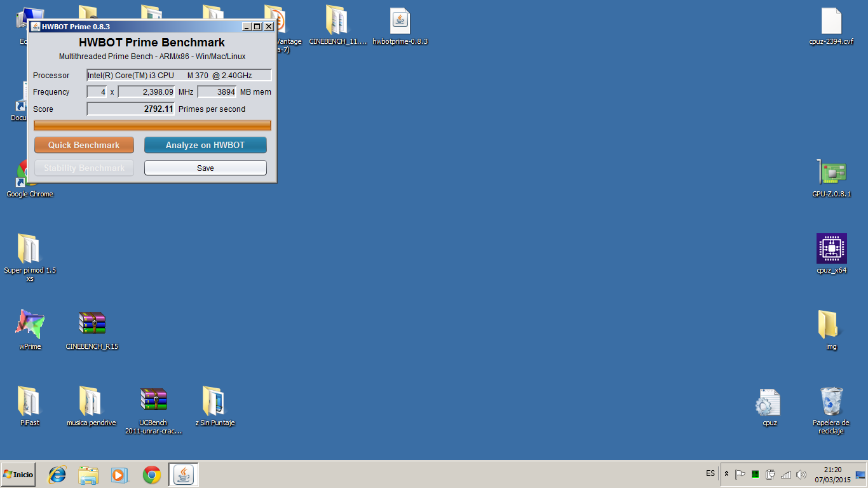868x488 pixels.
Task: Close the HWBOT Prime window
Action: 269,26
